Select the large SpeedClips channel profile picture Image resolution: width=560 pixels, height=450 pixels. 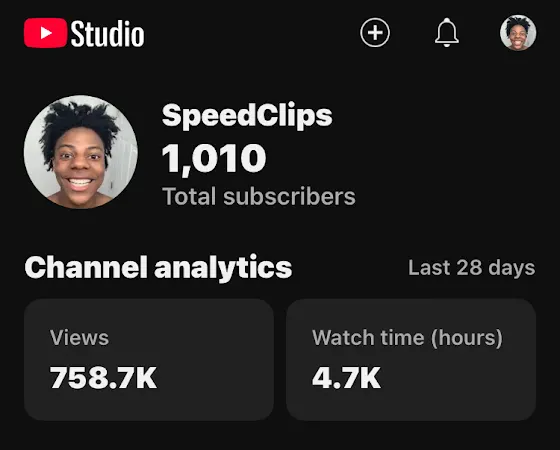click(81, 152)
